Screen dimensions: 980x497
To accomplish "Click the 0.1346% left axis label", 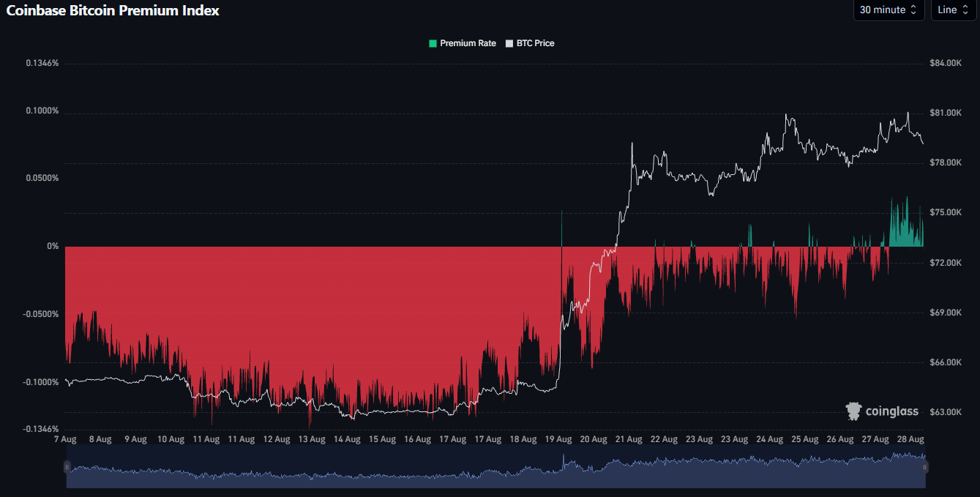I will (42, 63).
